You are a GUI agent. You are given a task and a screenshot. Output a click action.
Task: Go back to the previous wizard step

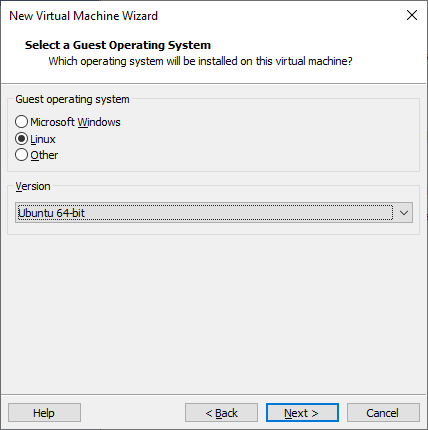[221, 413]
